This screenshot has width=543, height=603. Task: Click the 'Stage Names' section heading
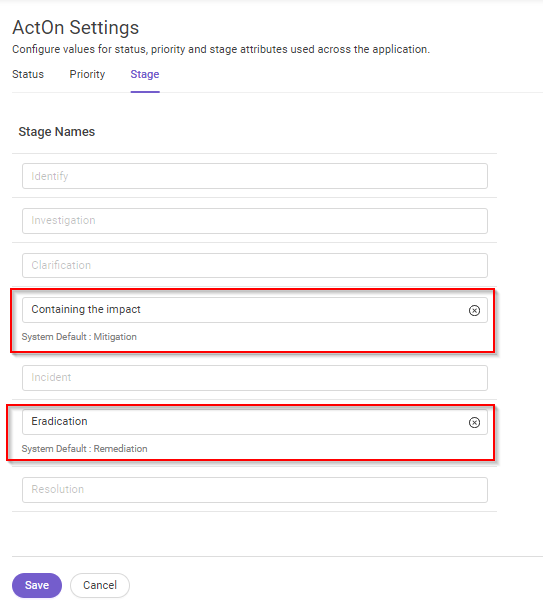57,132
